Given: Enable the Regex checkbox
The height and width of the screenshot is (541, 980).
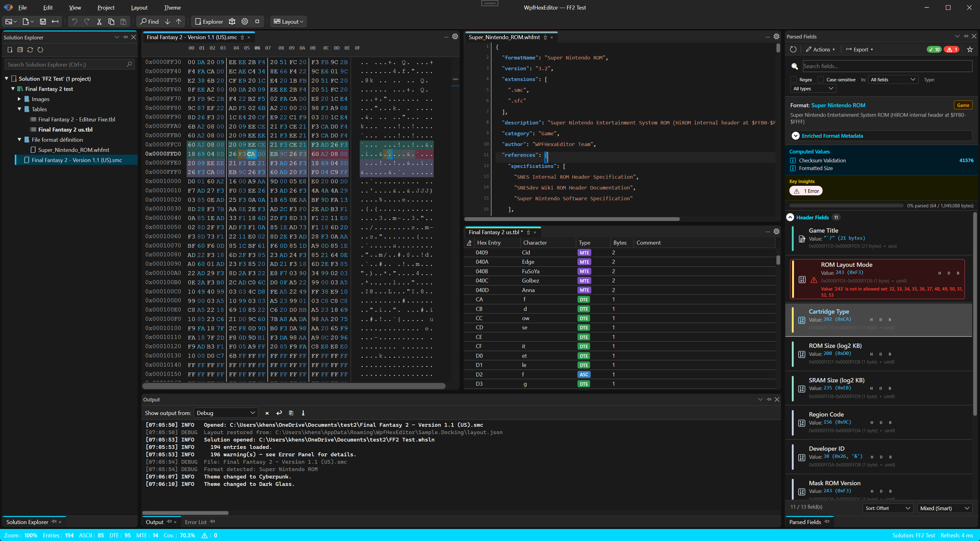Looking at the screenshot, I should [794, 79].
